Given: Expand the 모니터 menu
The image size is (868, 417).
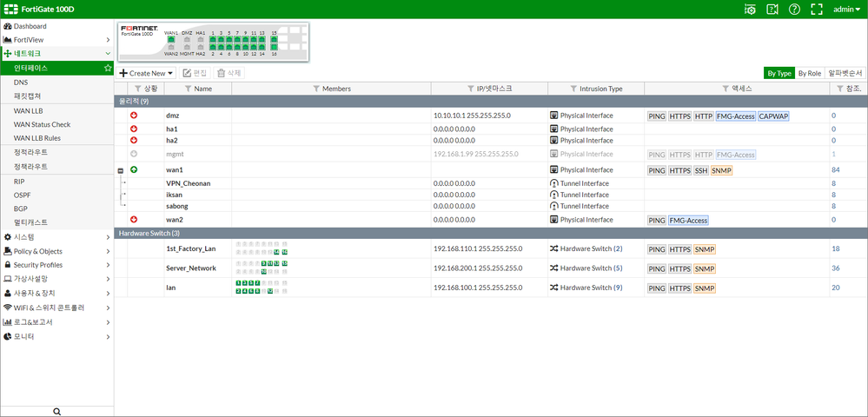Looking at the screenshot, I should tap(57, 336).
